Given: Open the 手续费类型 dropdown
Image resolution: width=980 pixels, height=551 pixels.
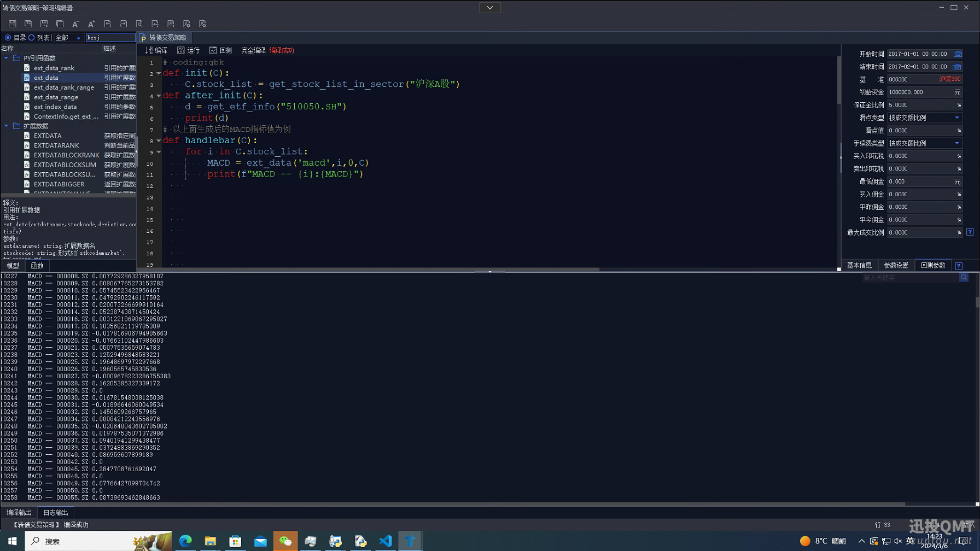Looking at the screenshot, I should 924,143.
